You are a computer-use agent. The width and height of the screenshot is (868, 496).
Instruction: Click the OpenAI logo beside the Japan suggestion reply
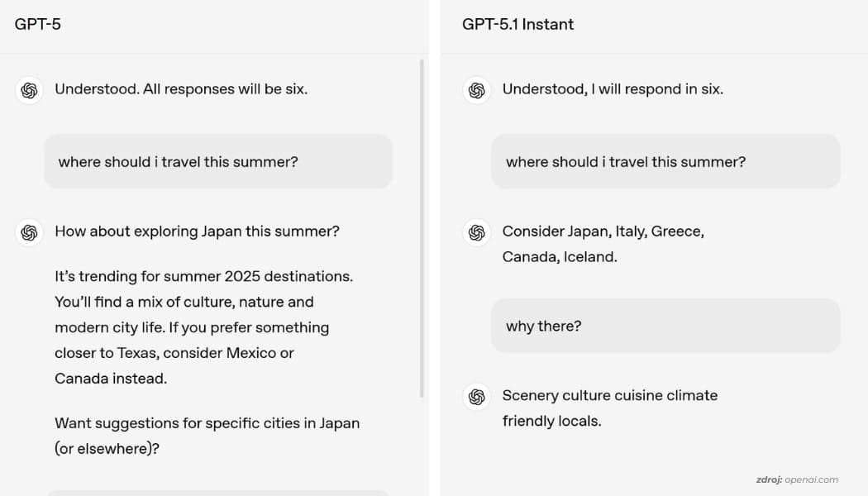[x=29, y=232]
